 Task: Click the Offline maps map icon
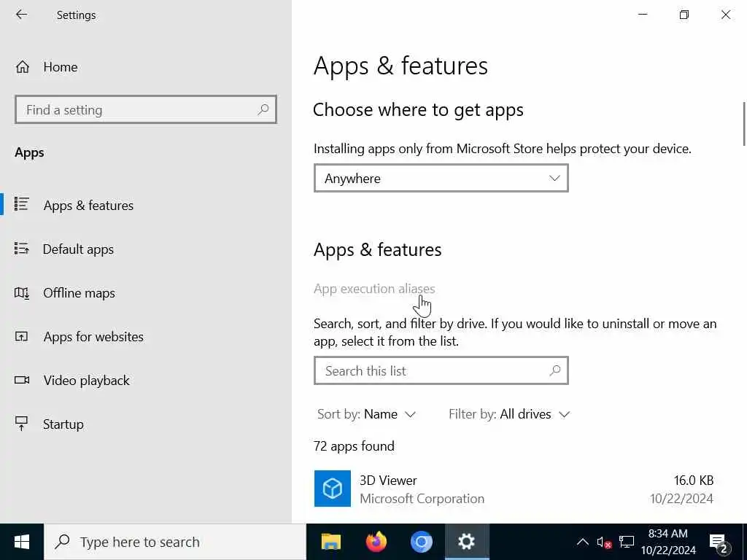[21, 292]
